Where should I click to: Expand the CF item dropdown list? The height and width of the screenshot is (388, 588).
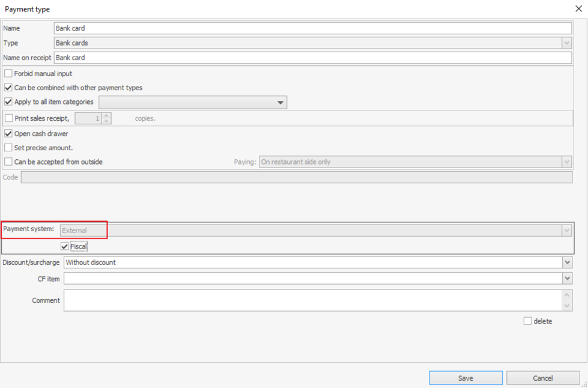(567, 279)
